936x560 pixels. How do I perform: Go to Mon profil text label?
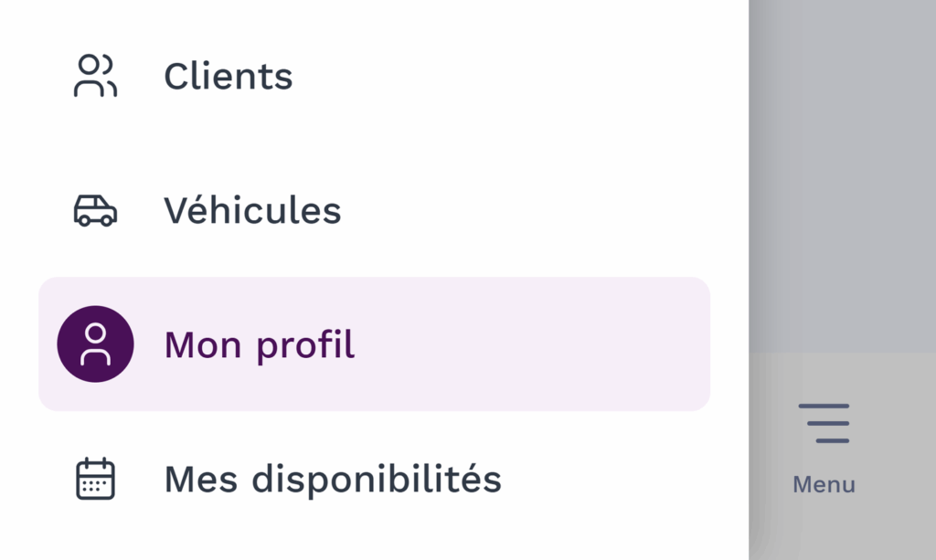click(x=259, y=345)
